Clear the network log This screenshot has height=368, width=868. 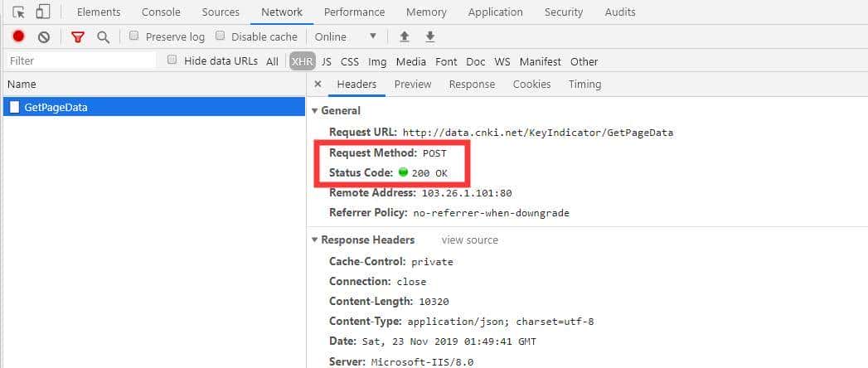coord(44,36)
